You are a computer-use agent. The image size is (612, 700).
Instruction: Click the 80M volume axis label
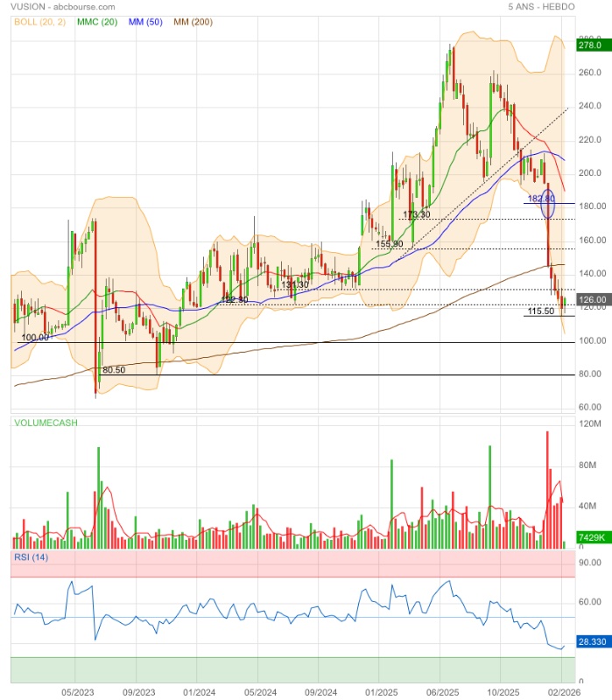click(587, 465)
